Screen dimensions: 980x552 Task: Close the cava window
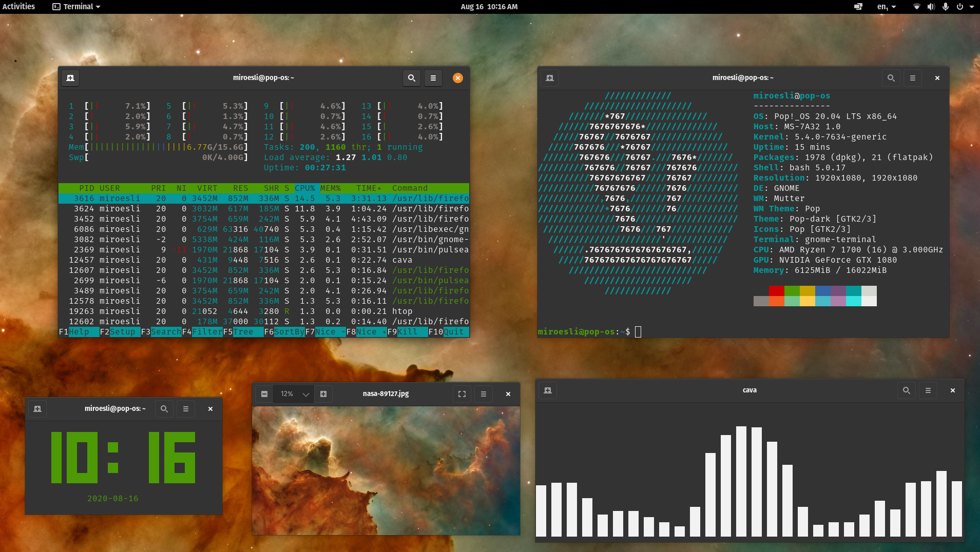click(x=953, y=390)
